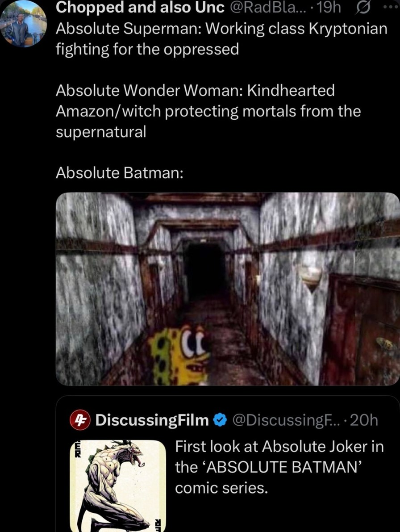
Task: Click the 20h quoted tweet timestamp
Action: tap(364, 420)
